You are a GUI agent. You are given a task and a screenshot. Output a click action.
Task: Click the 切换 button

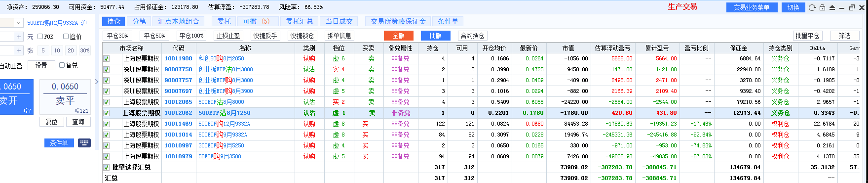793,7
